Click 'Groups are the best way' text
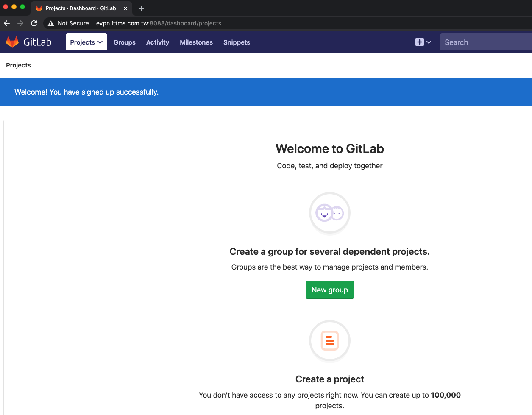Screen dimensions: 532x415 pyautogui.click(x=330, y=267)
